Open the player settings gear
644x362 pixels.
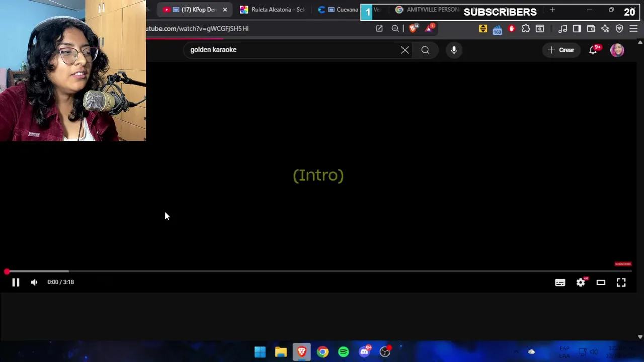pyautogui.click(x=581, y=283)
